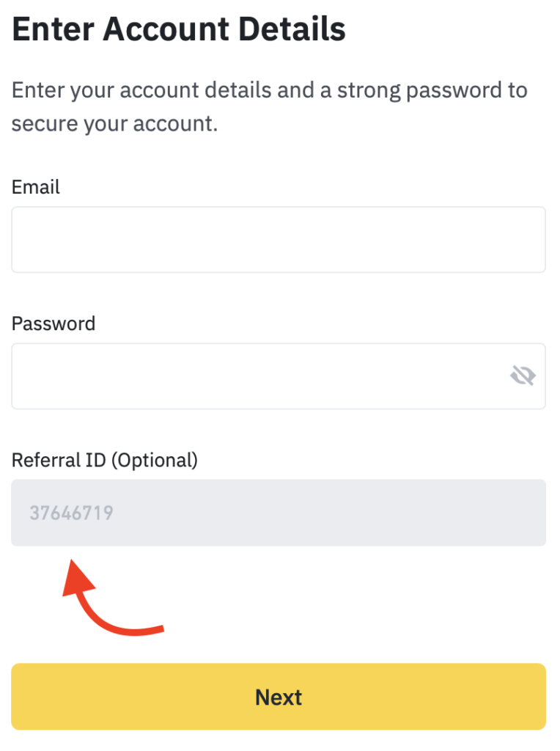Toggle password visibility with the eye icon
This screenshot has width=560, height=751.
tap(523, 376)
